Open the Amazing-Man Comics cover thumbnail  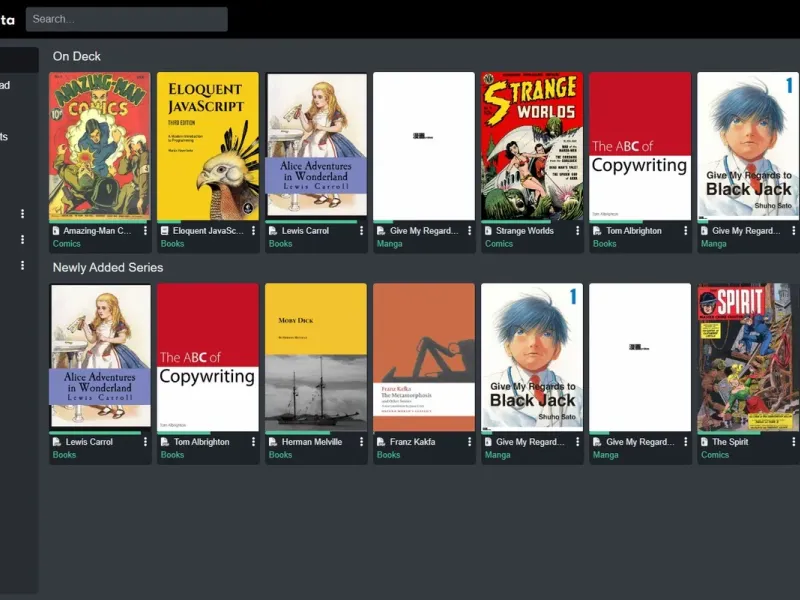[x=100, y=146]
